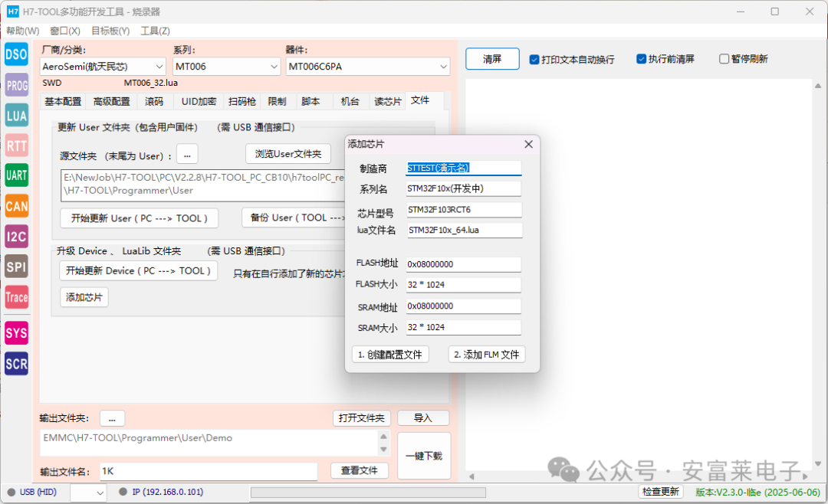
Task: Open the USB (HID) connection dropdown
Action: tap(90, 492)
